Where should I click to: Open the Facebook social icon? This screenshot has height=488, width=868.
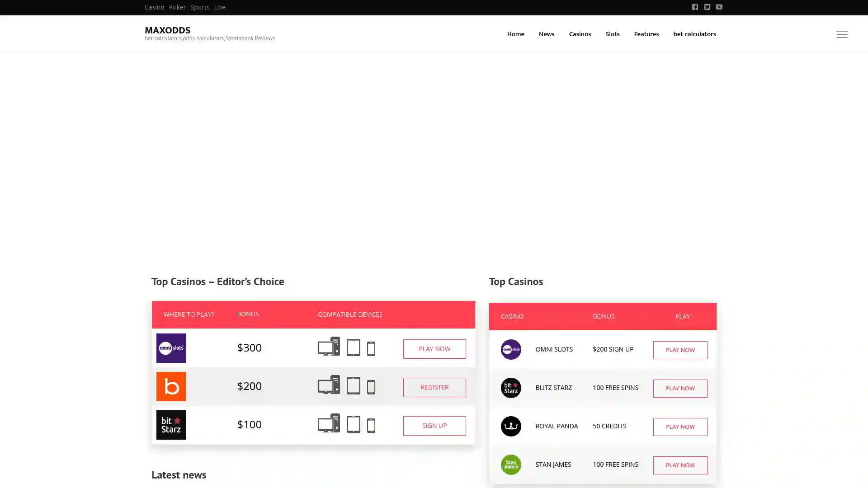(695, 7)
